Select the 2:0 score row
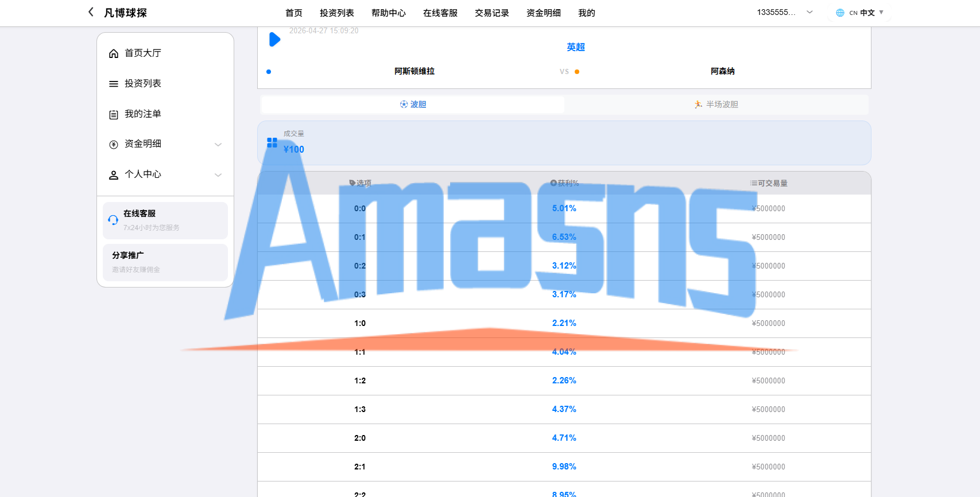 pyautogui.click(x=564, y=438)
